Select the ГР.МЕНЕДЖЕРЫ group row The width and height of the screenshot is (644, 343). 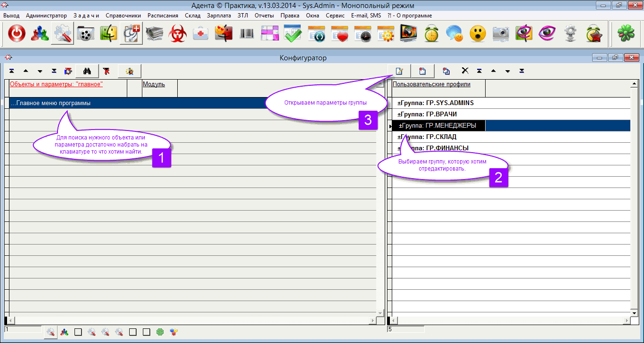tap(438, 126)
